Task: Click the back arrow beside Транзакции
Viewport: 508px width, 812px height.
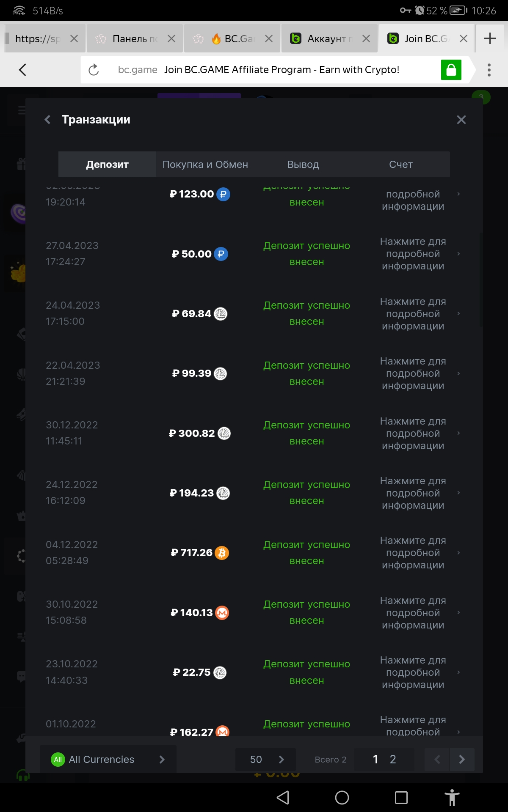Action: (x=47, y=120)
